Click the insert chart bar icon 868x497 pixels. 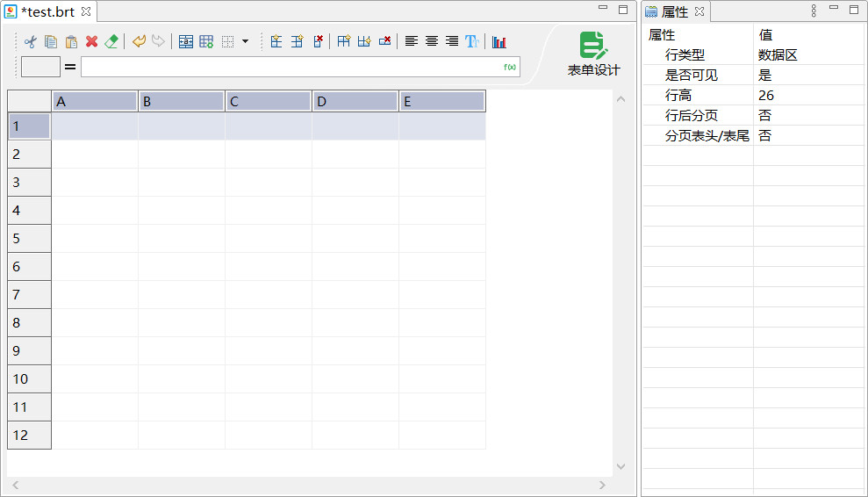(499, 41)
